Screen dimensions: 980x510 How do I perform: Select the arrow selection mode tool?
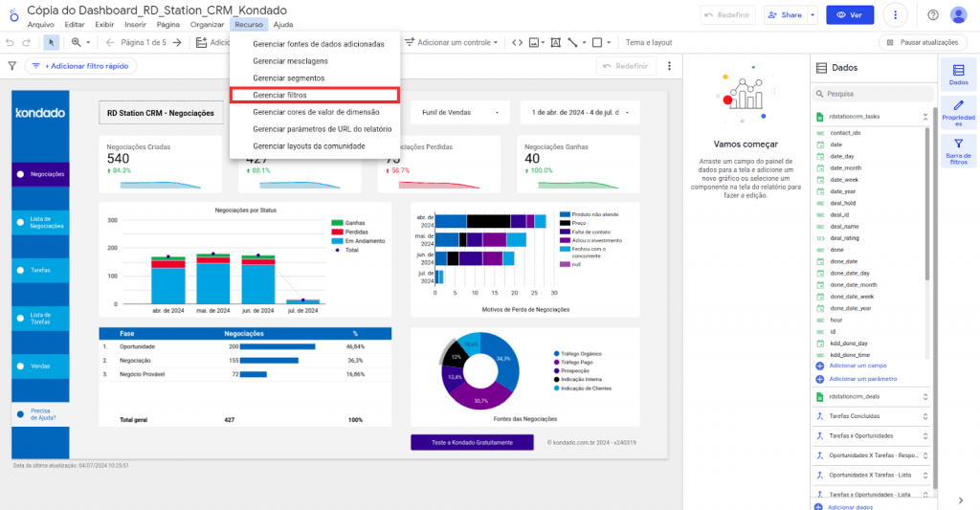click(x=51, y=42)
